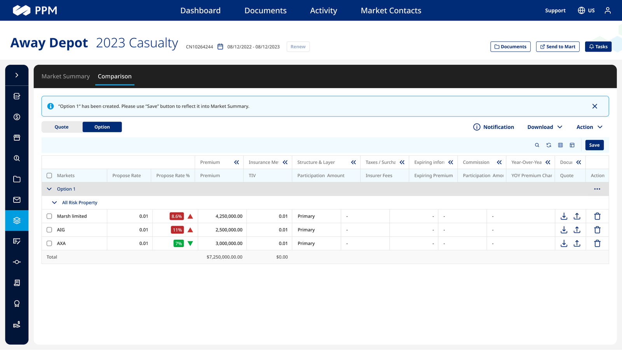Open Documents in top navigation

(266, 10)
